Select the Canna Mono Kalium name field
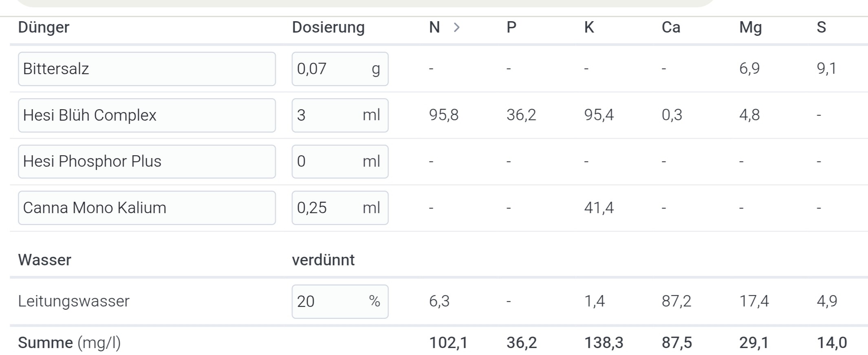Screen dimensions: 868x355 (x=147, y=208)
